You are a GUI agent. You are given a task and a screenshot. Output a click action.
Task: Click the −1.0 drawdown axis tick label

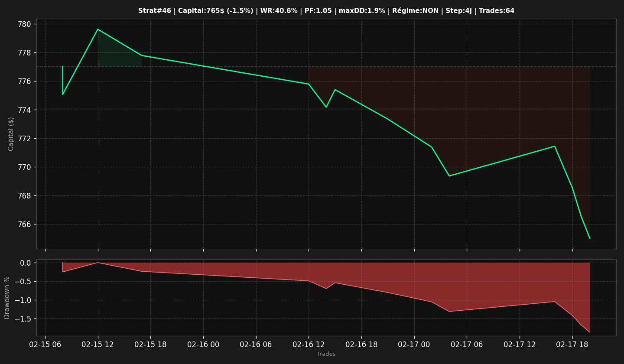23,300
